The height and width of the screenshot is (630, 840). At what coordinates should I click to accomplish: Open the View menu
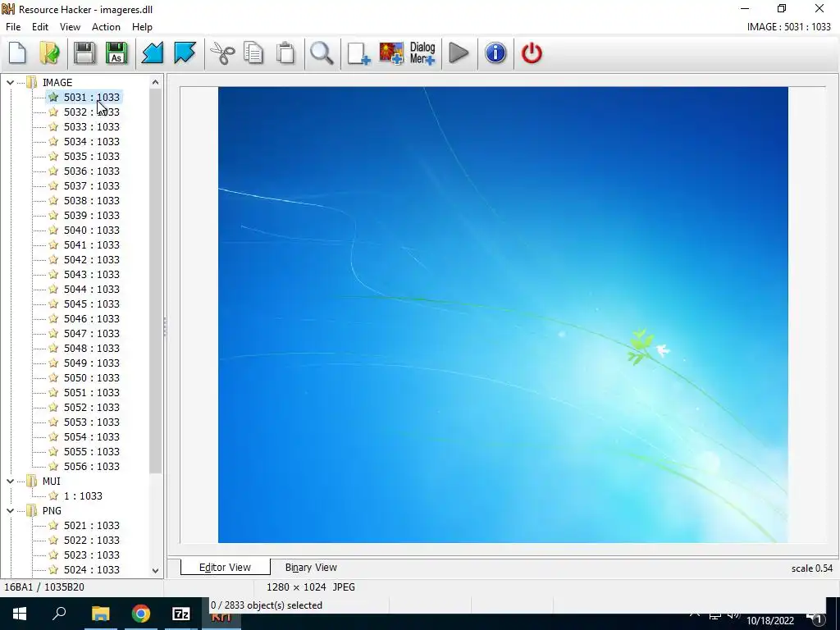71,27
